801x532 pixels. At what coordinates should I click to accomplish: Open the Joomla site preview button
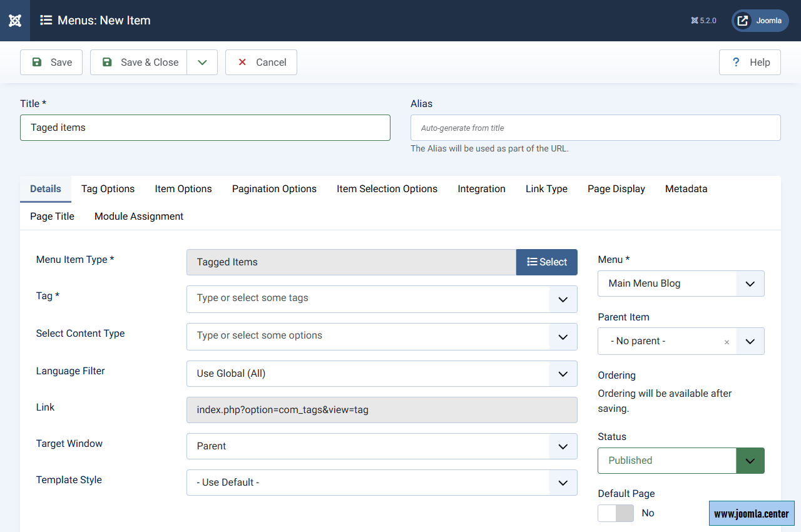760,21
